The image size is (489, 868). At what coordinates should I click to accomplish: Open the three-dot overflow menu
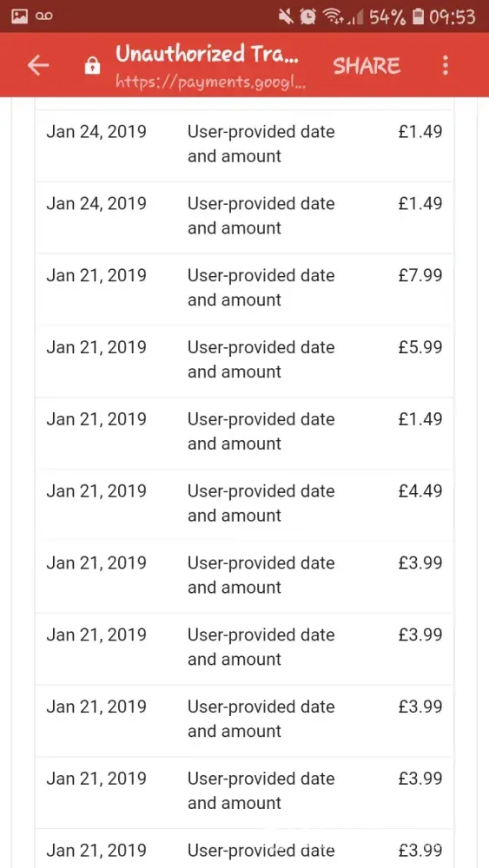click(x=446, y=65)
